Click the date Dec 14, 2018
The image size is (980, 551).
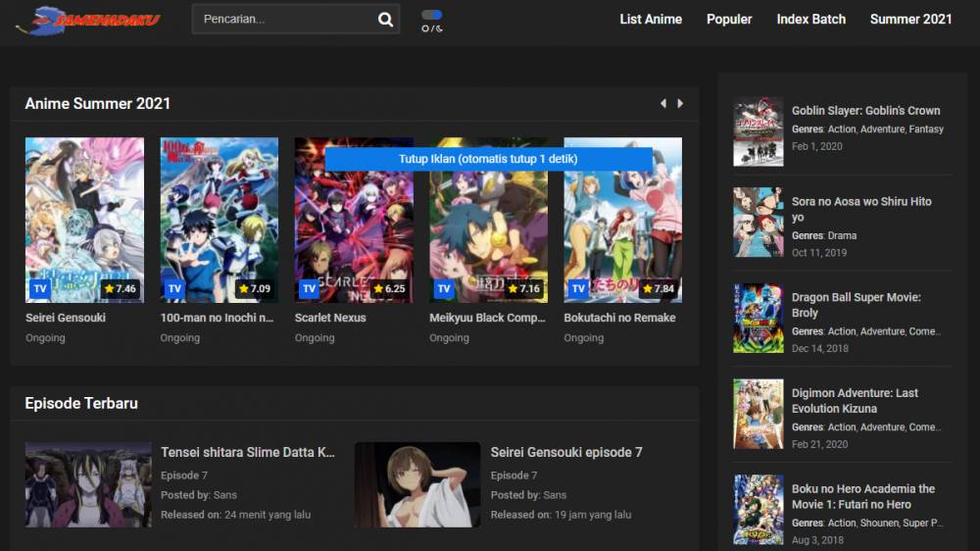point(820,348)
